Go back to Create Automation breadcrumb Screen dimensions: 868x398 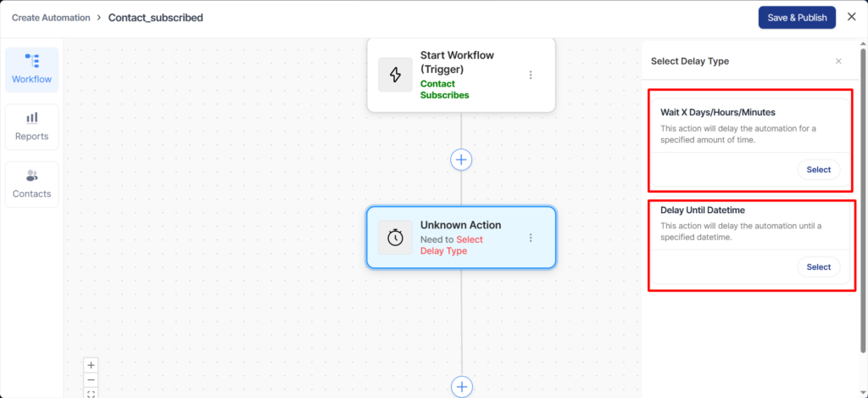50,17
